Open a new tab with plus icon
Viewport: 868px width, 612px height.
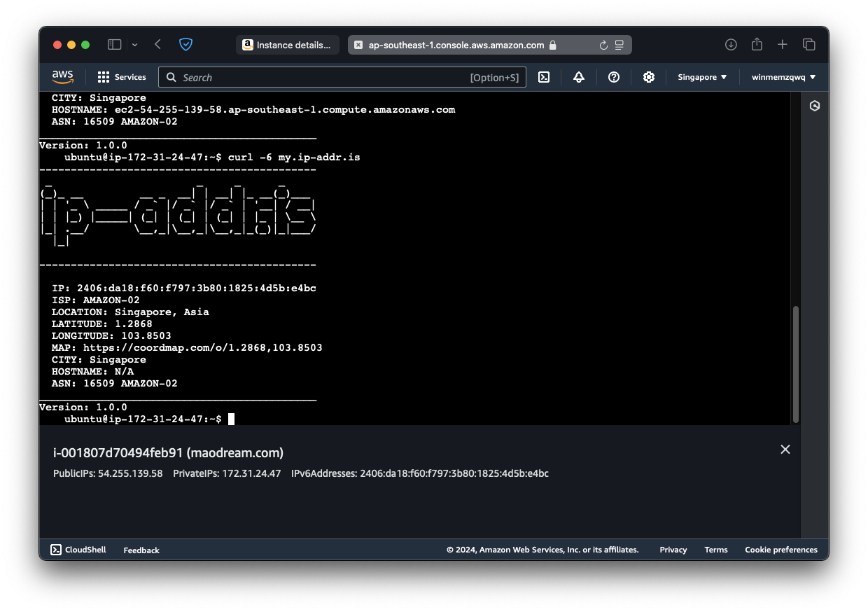[x=783, y=45]
